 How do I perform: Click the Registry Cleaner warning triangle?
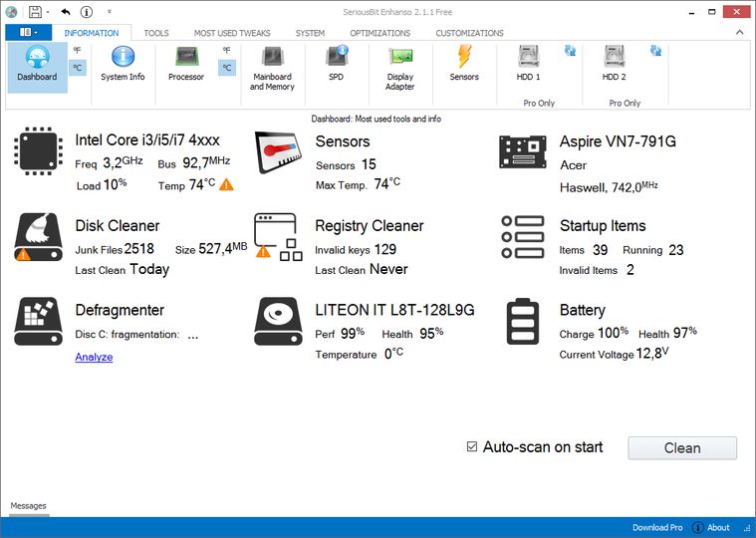click(263, 252)
